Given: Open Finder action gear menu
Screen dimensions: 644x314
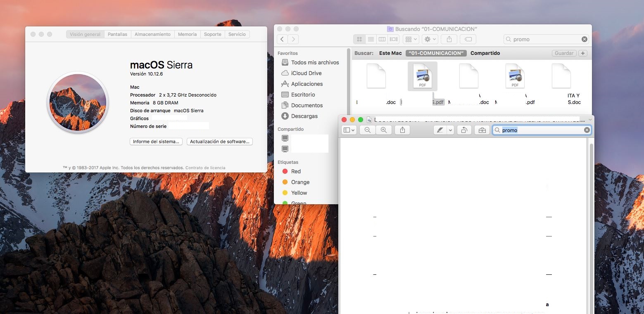Looking at the screenshot, I should 430,39.
